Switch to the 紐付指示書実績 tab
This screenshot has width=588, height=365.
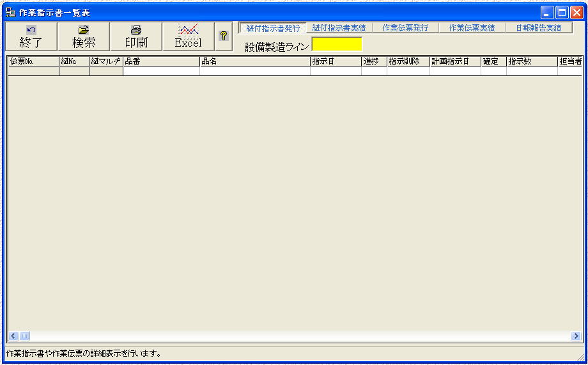pyautogui.click(x=339, y=28)
